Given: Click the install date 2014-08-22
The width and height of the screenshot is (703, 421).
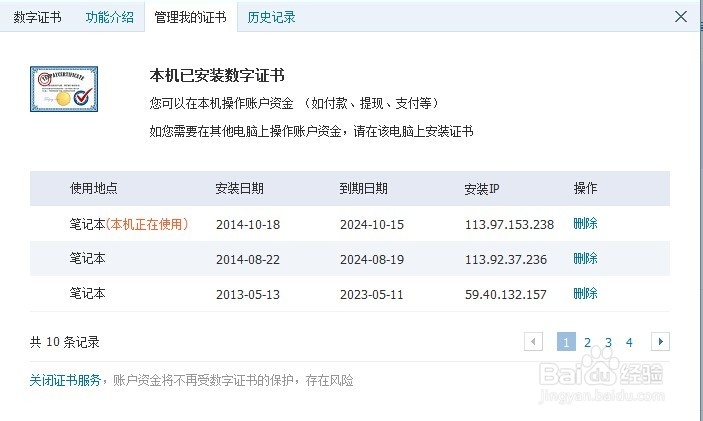Looking at the screenshot, I should pyautogui.click(x=248, y=260).
